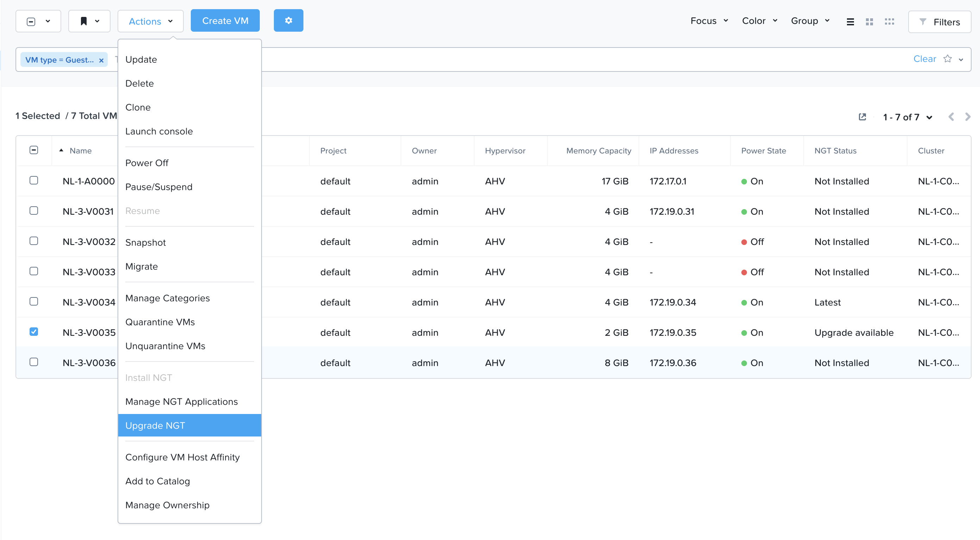Collapse the Actions dropdown
This screenshot has height=540, width=980.
(151, 21)
